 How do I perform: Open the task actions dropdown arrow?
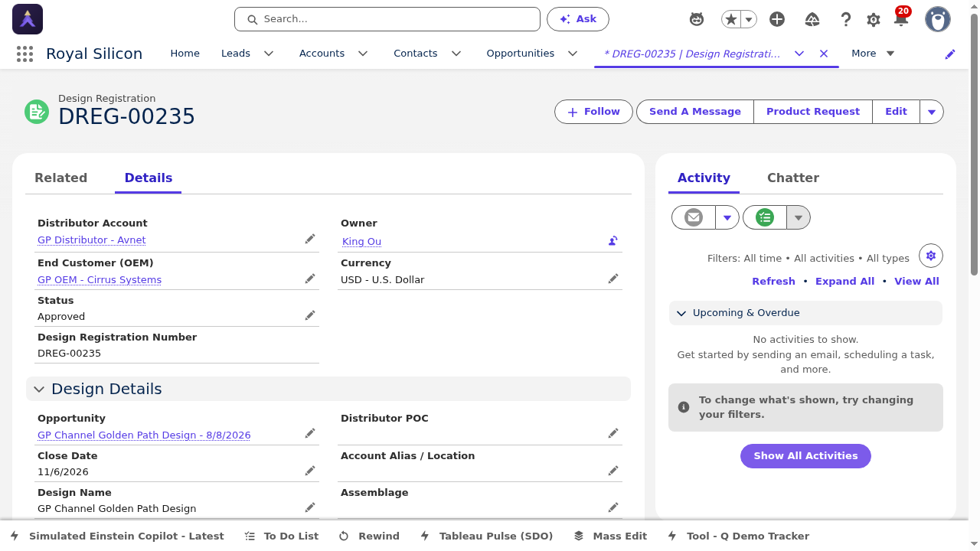pyautogui.click(x=799, y=218)
